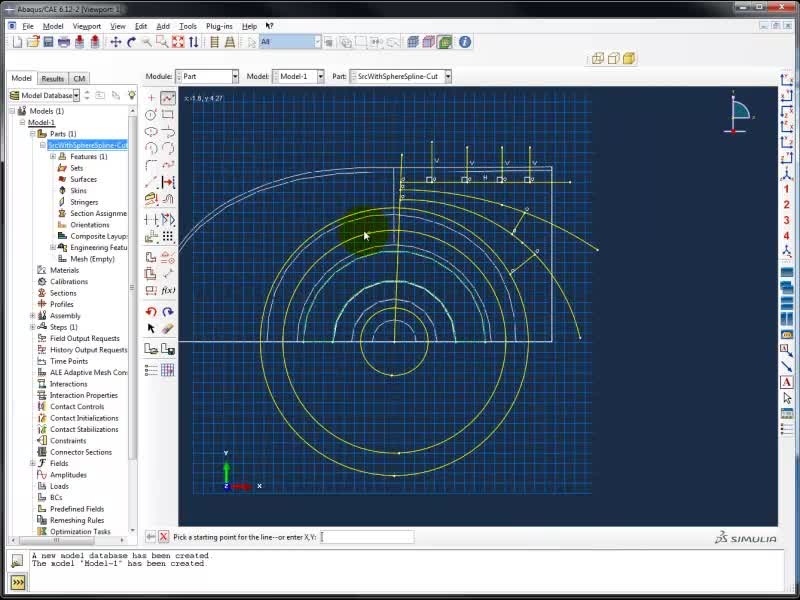800x600 pixels.
Task: Open the Sketcher Options grid icon
Action: point(167,370)
